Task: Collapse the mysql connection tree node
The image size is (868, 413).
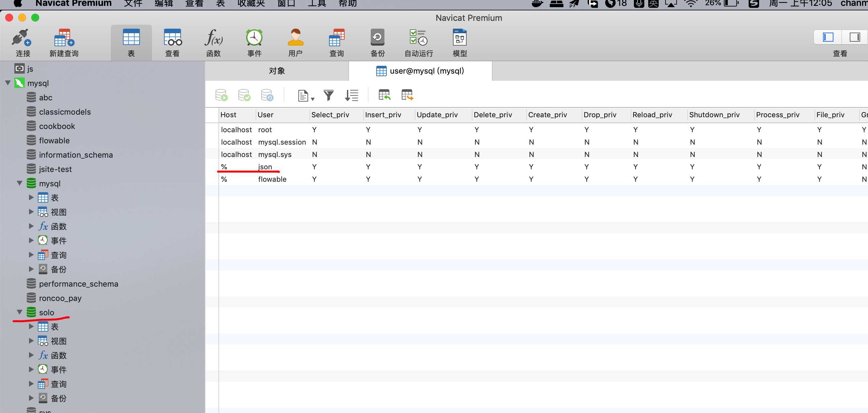Action: (x=8, y=83)
